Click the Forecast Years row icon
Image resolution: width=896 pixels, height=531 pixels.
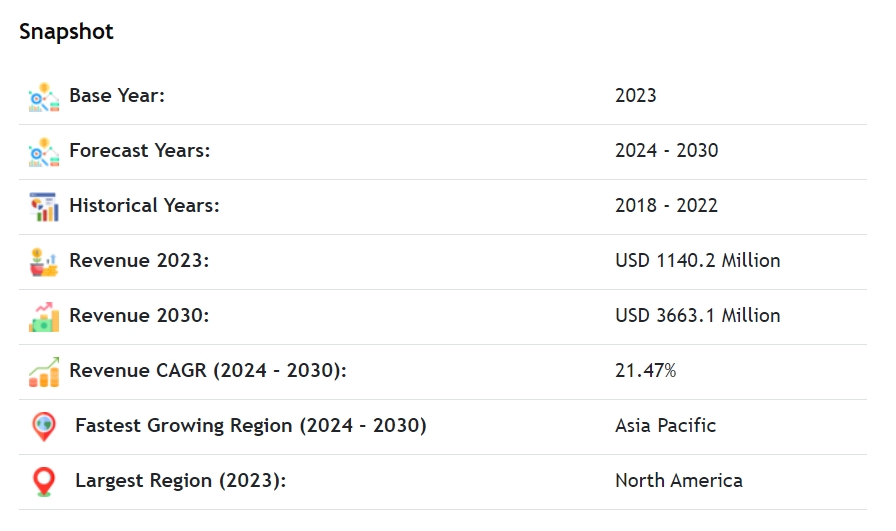44,152
